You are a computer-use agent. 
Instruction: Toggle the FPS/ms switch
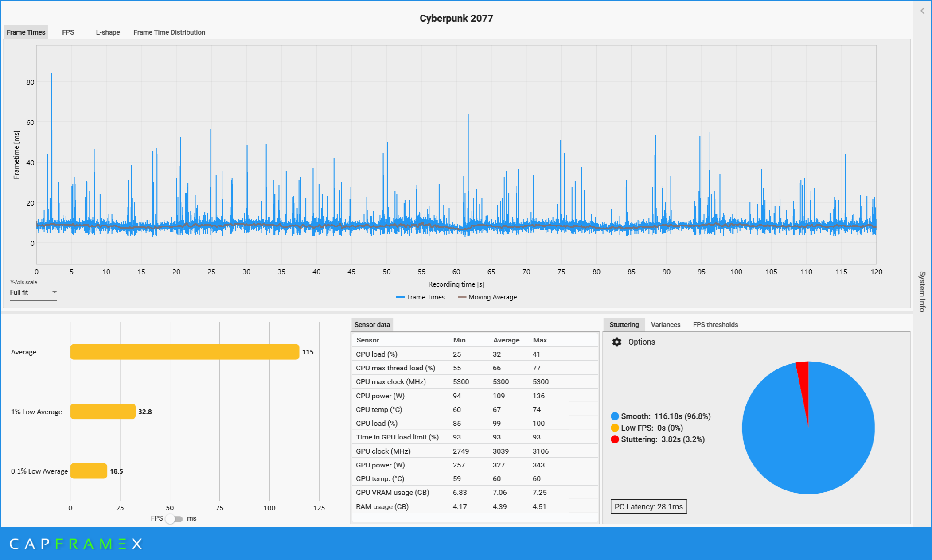coord(174,519)
